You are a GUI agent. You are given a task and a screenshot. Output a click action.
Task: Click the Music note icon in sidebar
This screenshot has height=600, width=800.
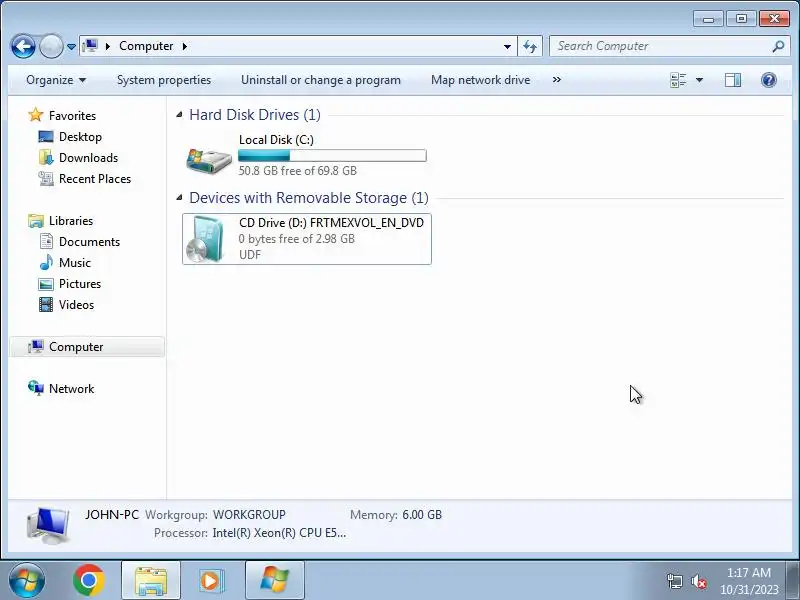pos(46,262)
